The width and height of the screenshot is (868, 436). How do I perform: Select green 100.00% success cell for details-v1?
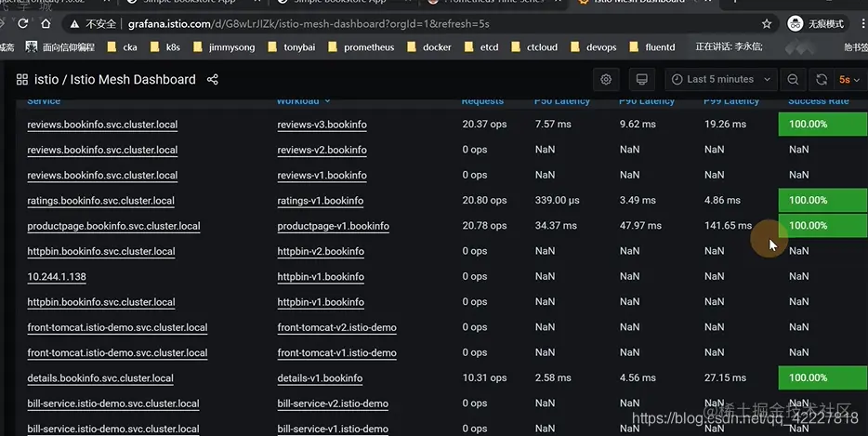point(822,377)
